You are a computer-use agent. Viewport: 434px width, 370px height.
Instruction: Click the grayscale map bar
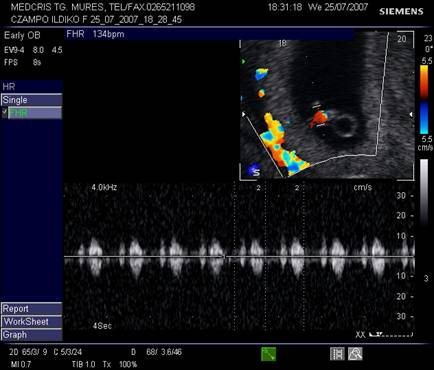424,192
